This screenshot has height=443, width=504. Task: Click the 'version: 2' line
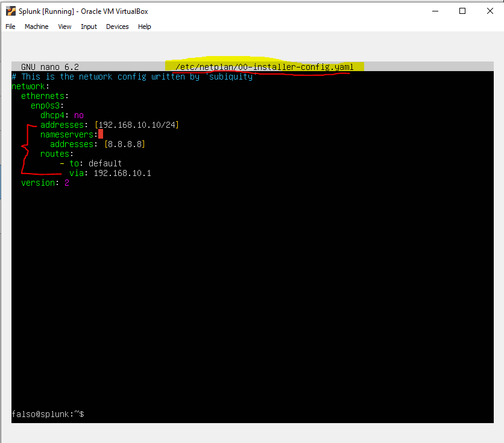[x=45, y=183]
